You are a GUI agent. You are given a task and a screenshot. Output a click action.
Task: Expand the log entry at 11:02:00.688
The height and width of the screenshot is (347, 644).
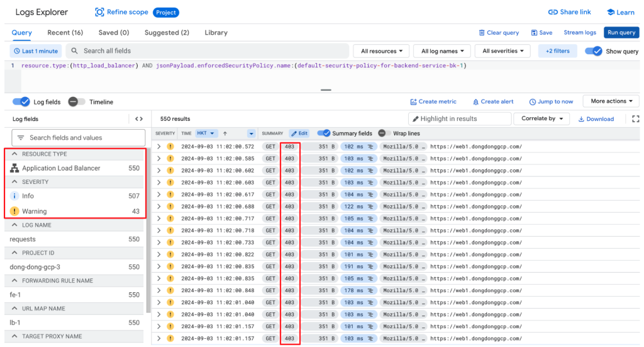coord(158,207)
